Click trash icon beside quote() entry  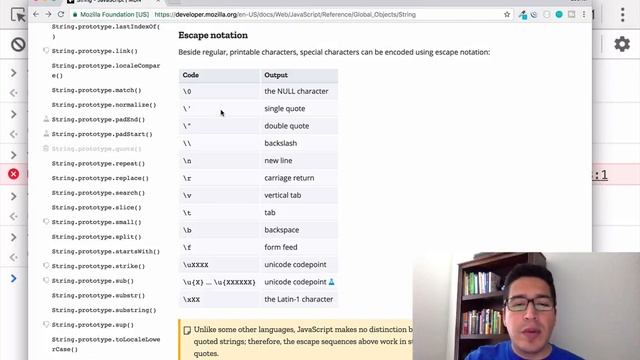46,149
